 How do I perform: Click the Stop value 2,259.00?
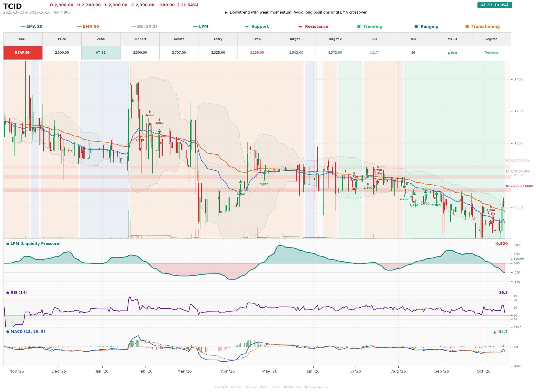click(257, 53)
